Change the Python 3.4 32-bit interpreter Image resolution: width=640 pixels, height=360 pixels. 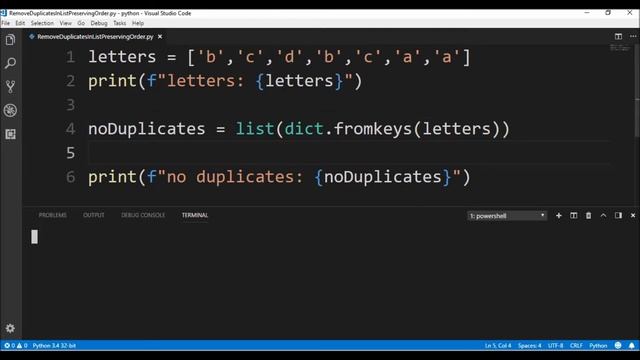click(54, 345)
